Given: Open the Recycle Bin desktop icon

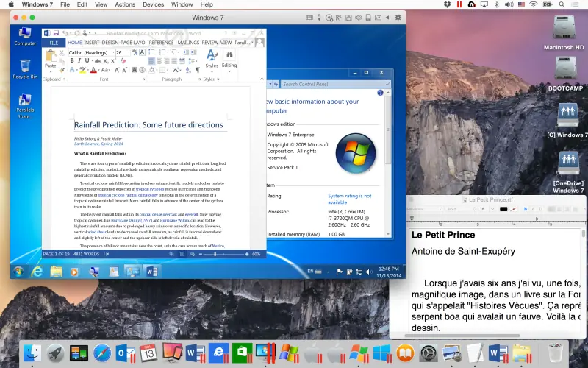Looking at the screenshot, I should [25, 69].
